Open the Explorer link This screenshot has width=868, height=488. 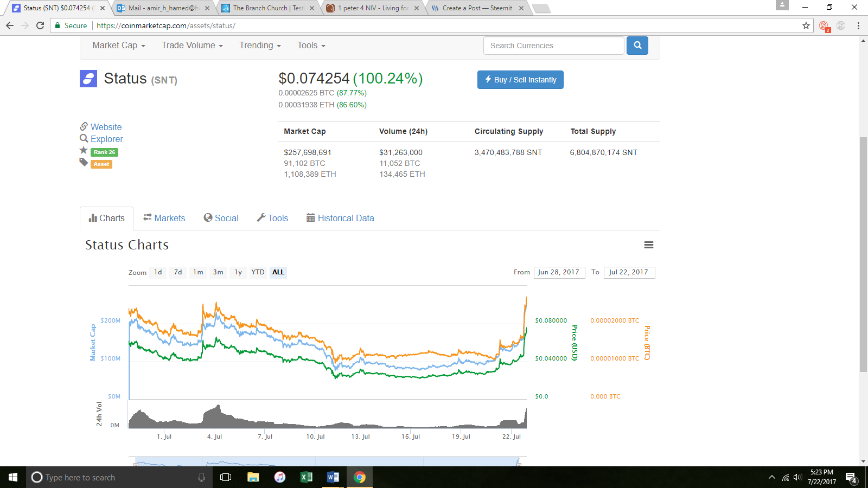click(106, 139)
